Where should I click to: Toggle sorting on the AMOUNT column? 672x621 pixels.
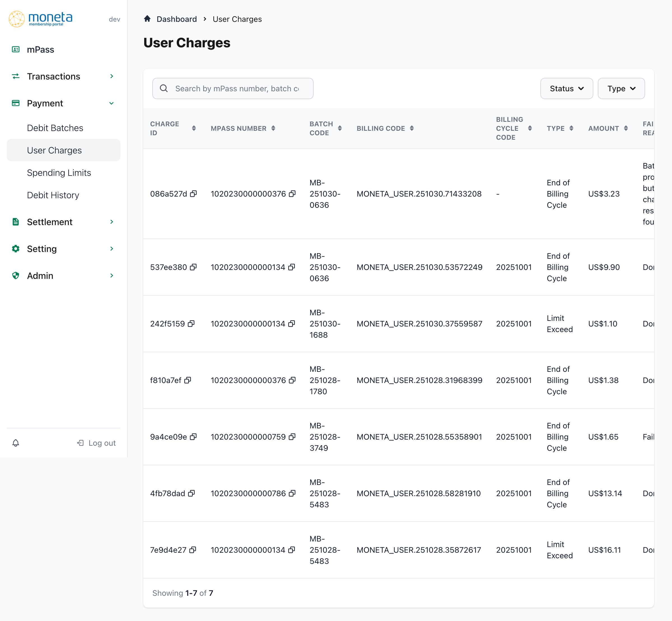coord(626,128)
